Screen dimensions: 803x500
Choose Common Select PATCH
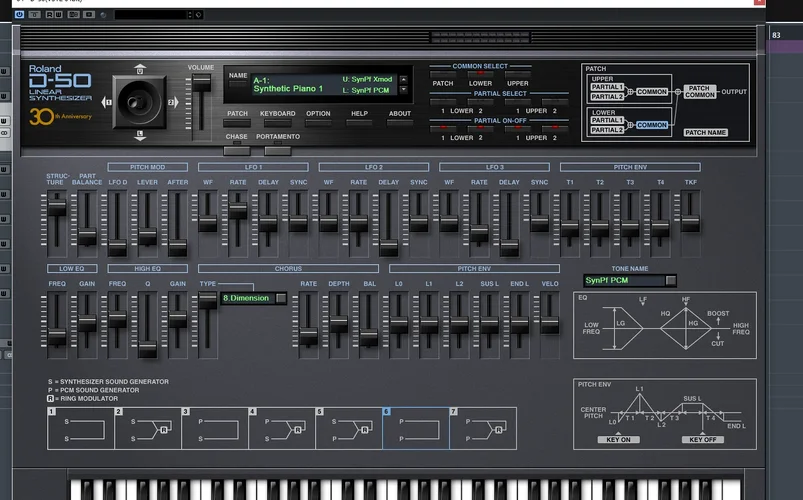[x=443, y=74]
